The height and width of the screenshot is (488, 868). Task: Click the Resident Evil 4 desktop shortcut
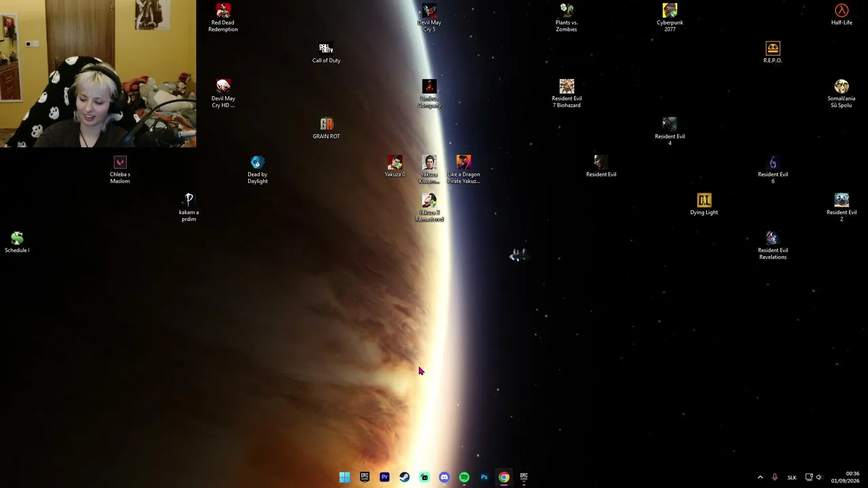(x=670, y=131)
